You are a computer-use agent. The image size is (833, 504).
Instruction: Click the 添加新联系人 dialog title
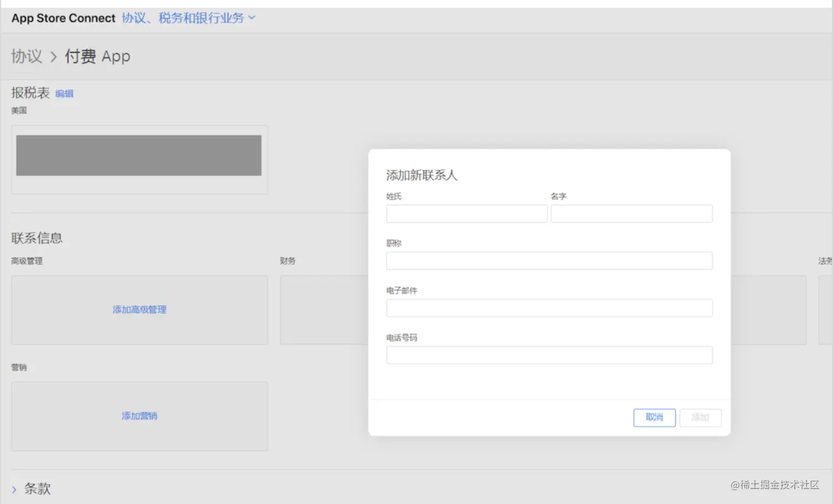click(421, 176)
